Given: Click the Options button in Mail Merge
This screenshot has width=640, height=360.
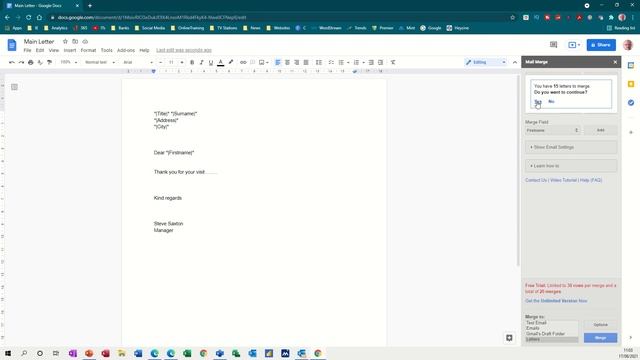Looking at the screenshot, I should click(x=600, y=324).
